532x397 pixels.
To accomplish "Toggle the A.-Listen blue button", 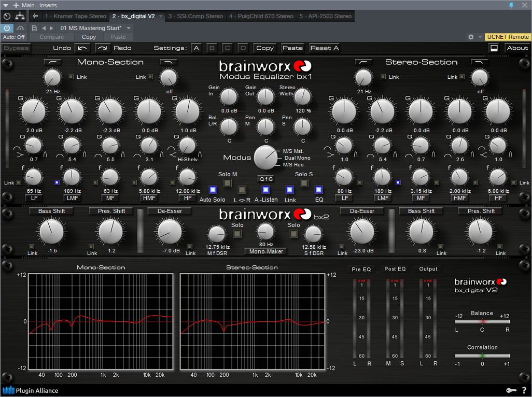I will point(265,190).
